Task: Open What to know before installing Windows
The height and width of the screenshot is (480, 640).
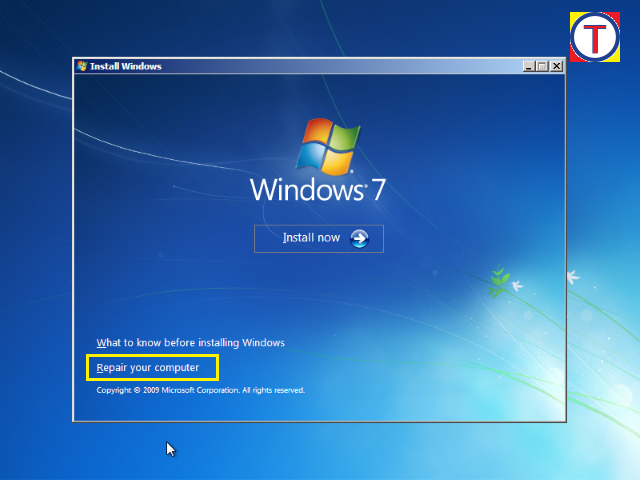Action: point(190,342)
